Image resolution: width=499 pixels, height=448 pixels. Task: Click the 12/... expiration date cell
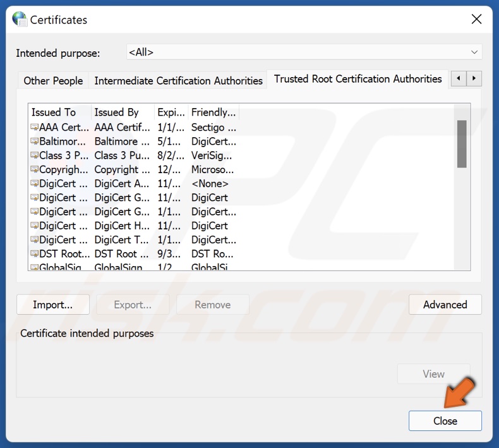click(169, 169)
